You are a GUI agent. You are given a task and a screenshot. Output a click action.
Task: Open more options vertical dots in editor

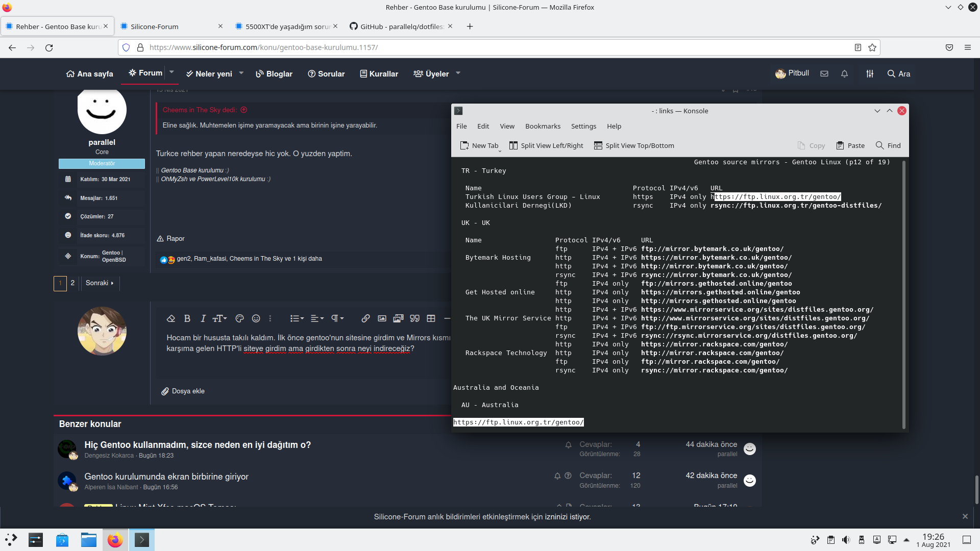(270, 318)
